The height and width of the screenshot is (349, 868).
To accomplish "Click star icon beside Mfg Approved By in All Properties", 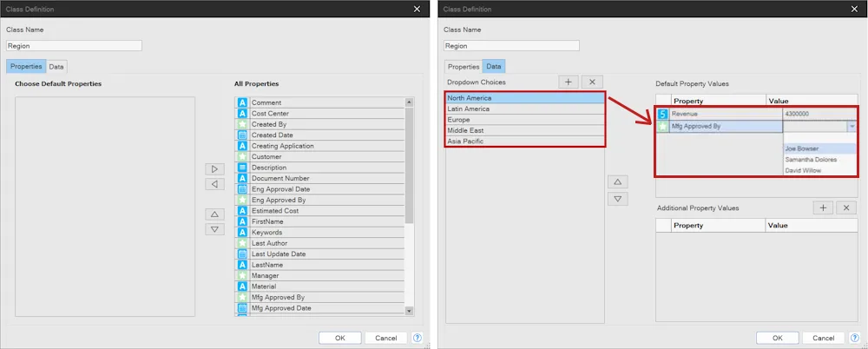I will point(242,297).
